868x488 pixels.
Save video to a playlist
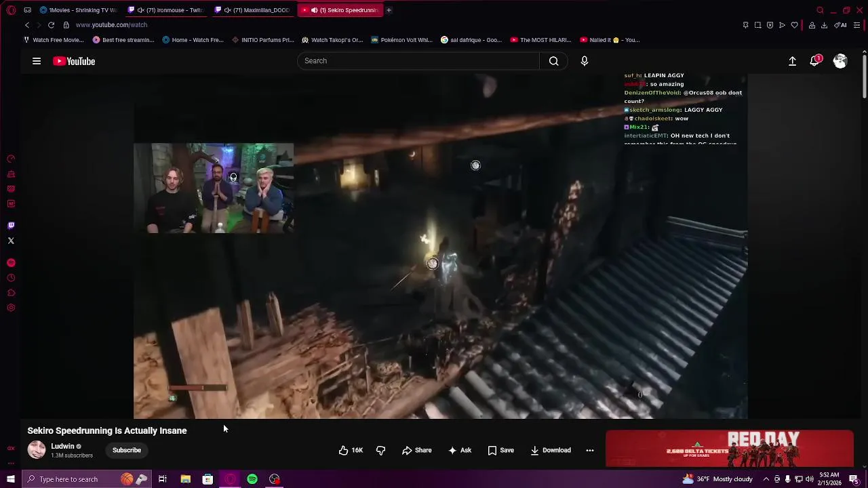[501, 450]
